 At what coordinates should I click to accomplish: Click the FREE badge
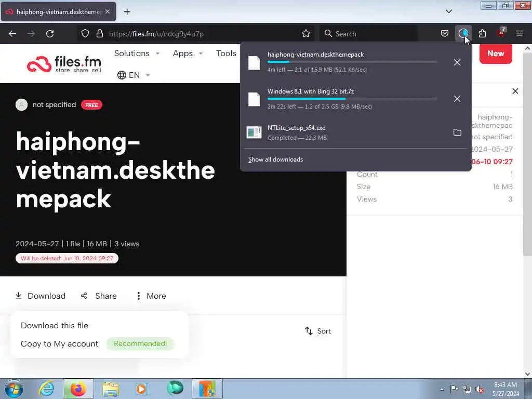(91, 105)
